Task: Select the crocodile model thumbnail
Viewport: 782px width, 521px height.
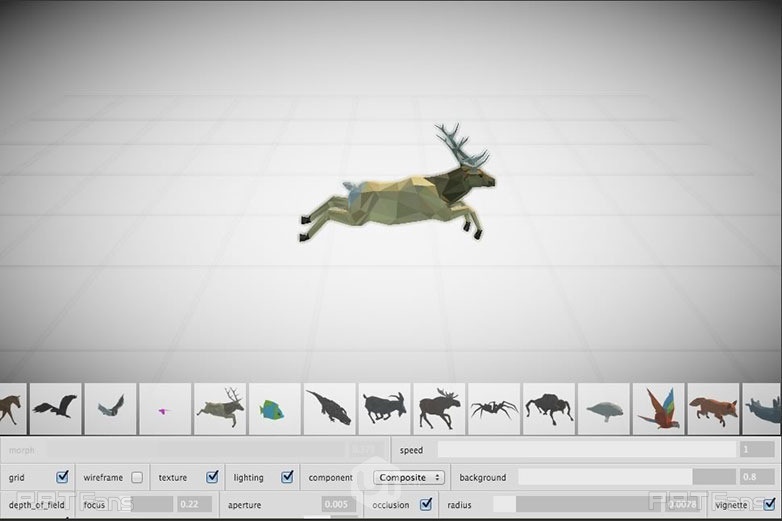Action: 329,408
